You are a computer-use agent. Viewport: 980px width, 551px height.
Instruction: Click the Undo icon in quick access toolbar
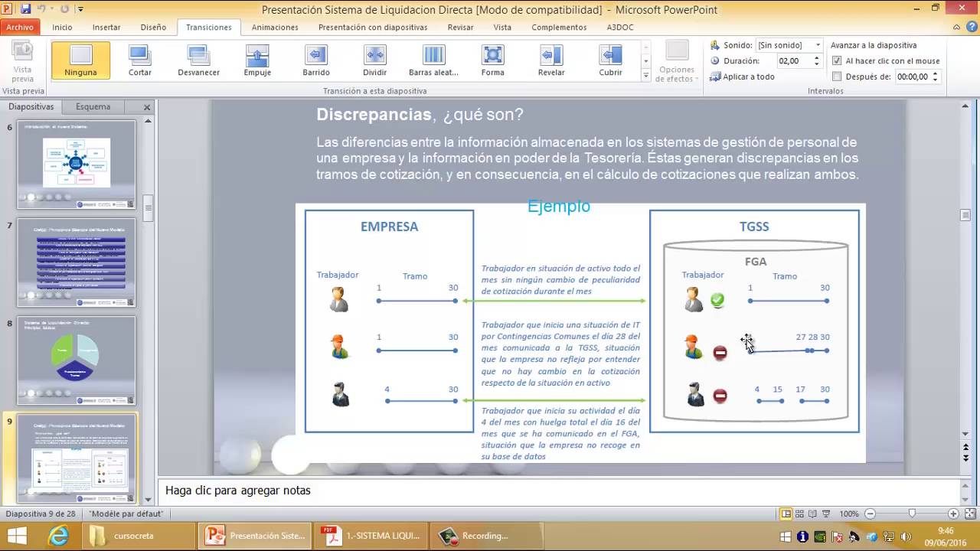tap(43, 9)
